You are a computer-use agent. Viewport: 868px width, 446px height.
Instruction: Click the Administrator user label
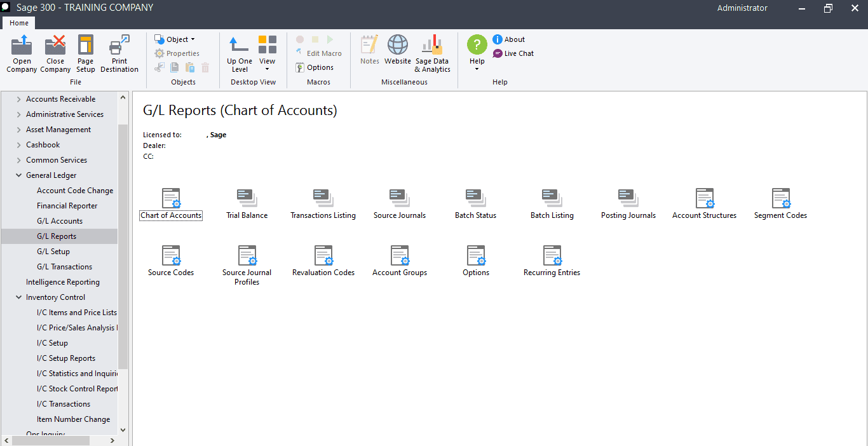742,8
